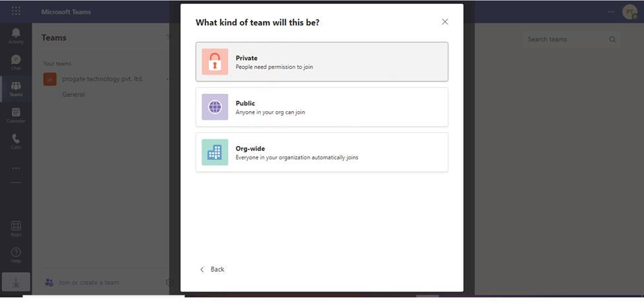644x304 pixels.
Task: Open settings ellipsis next to profile
Action: 611,12
